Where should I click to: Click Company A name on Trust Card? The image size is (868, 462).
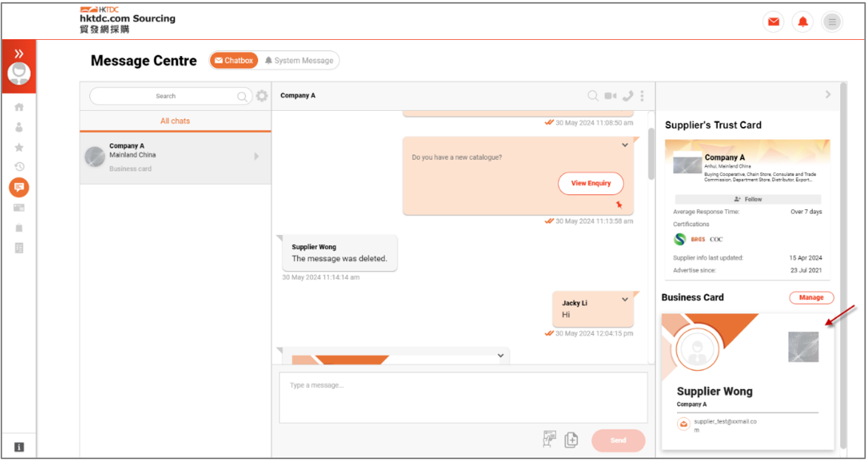pos(725,157)
